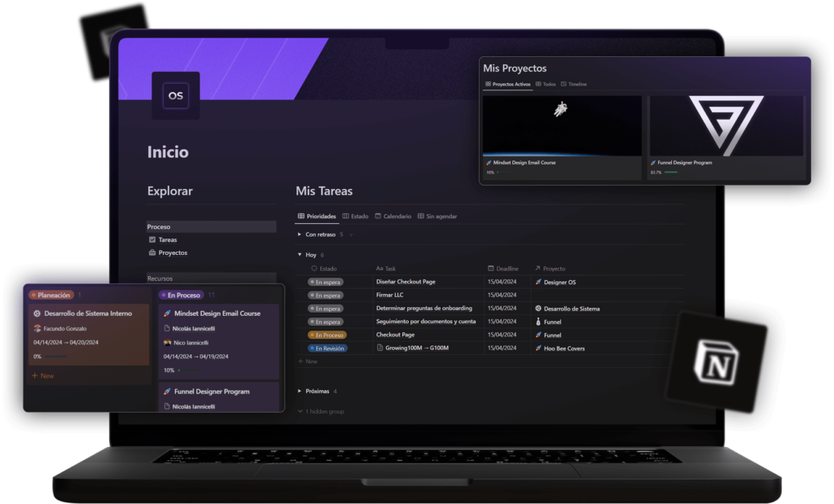
Task: Click the Recursos section header
Action: pyautogui.click(x=212, y=278)
